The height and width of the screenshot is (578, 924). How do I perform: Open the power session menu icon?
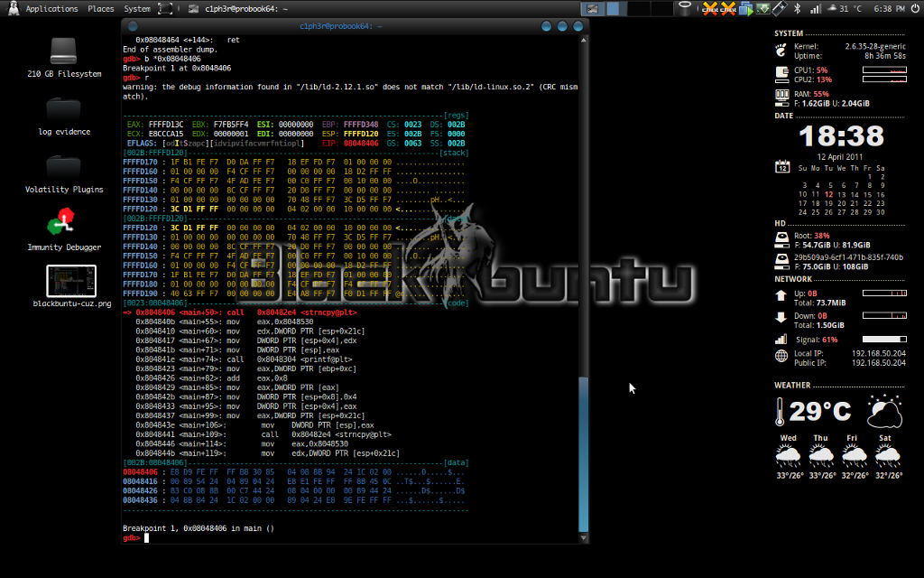pos(915,9)
